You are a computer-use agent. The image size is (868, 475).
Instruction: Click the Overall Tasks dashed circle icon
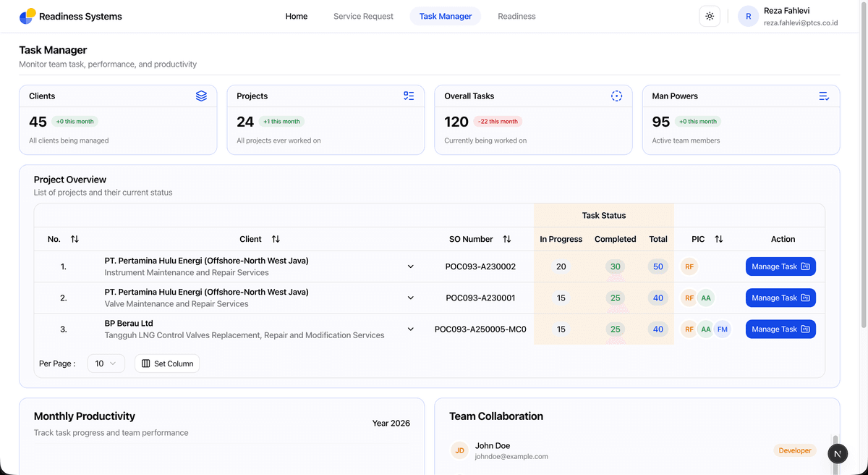point(616,96)
